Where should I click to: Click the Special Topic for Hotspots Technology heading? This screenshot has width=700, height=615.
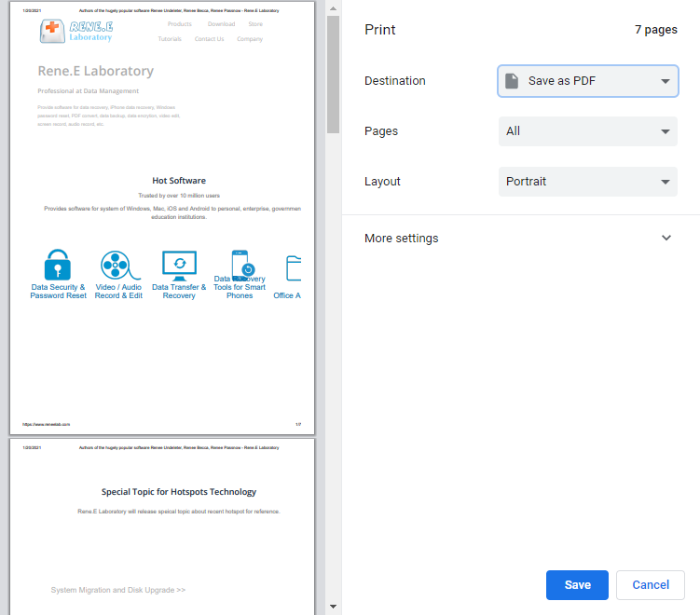[x=179, y=491]
